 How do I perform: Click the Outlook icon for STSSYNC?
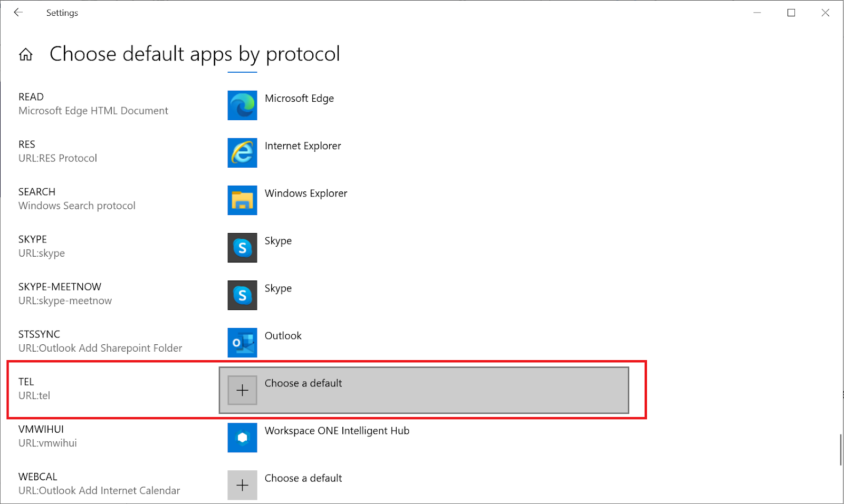coord(242,343)
